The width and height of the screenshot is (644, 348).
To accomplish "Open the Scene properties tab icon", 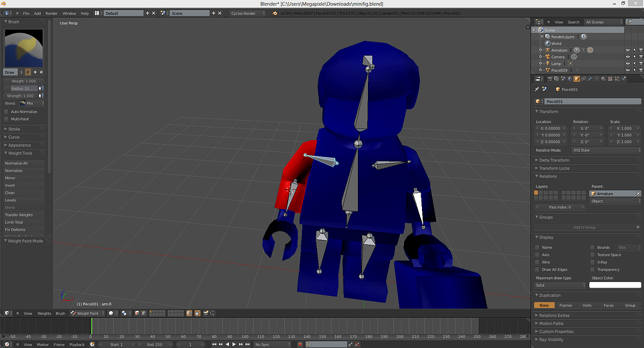I will pos(563,79).
